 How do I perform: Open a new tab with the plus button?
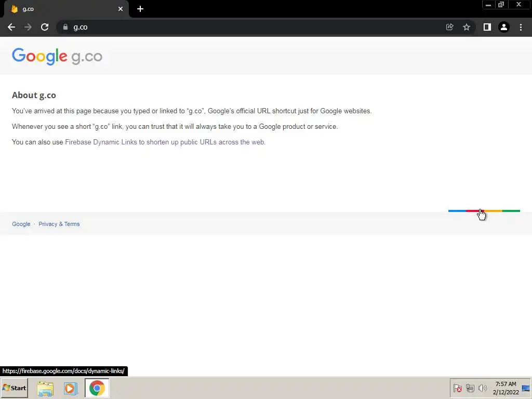pyautogui.click(x=140, y=9)
